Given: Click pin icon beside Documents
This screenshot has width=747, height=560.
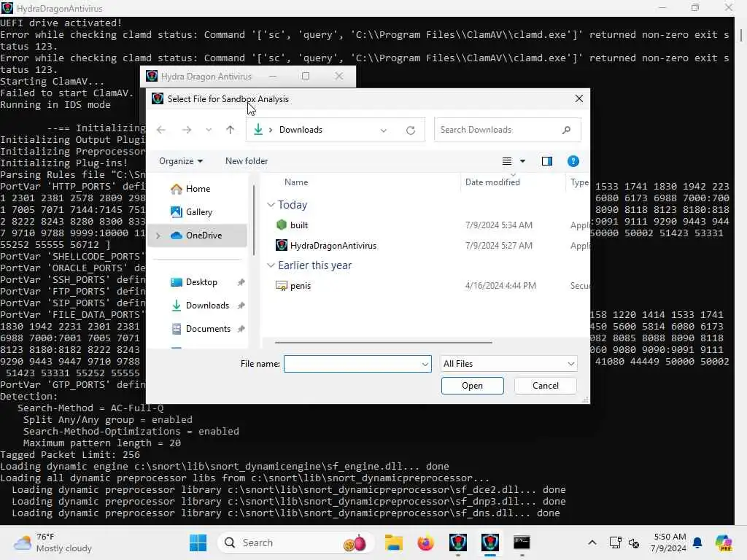Looking at the screenshot, I should click(241, 329).
